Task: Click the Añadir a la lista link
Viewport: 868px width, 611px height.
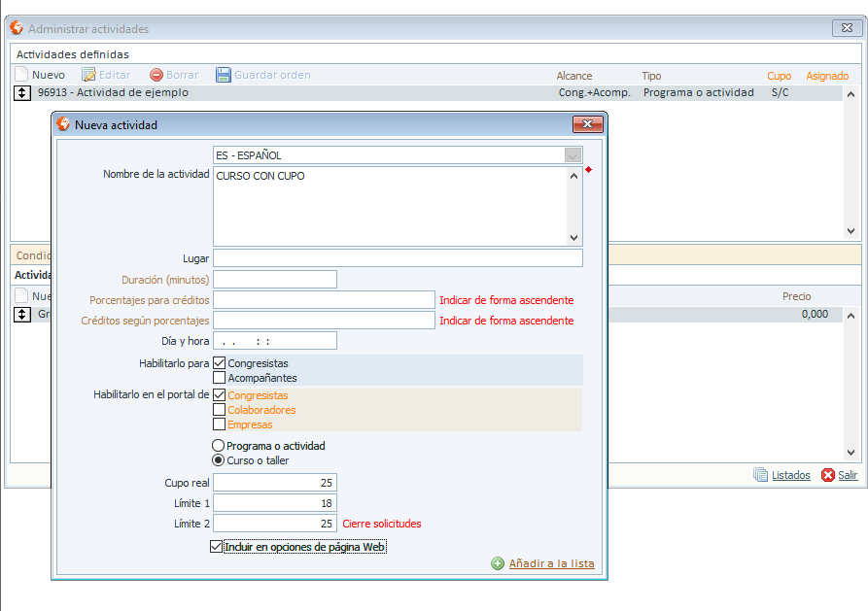Action: pyautogui.click(x=551, y=563)
